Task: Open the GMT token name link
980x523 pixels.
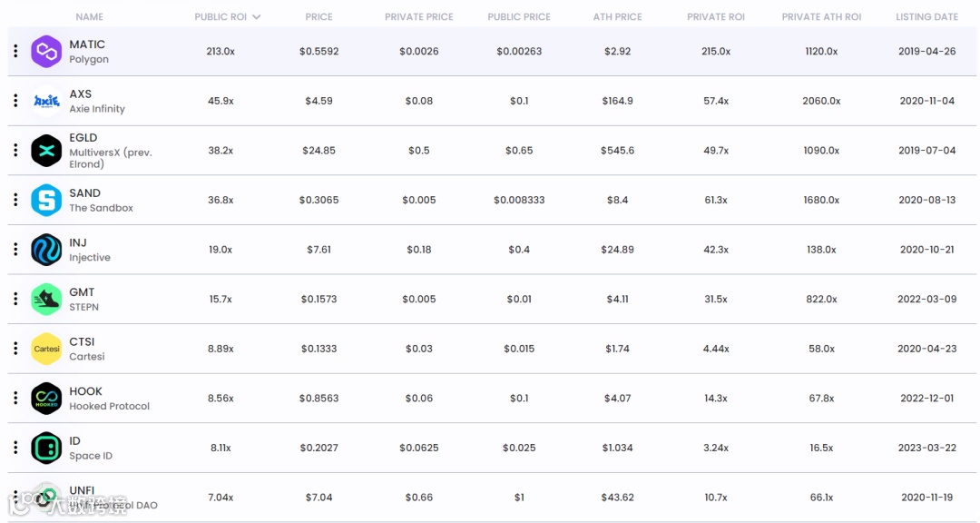Action: click(x=82, y=292)
